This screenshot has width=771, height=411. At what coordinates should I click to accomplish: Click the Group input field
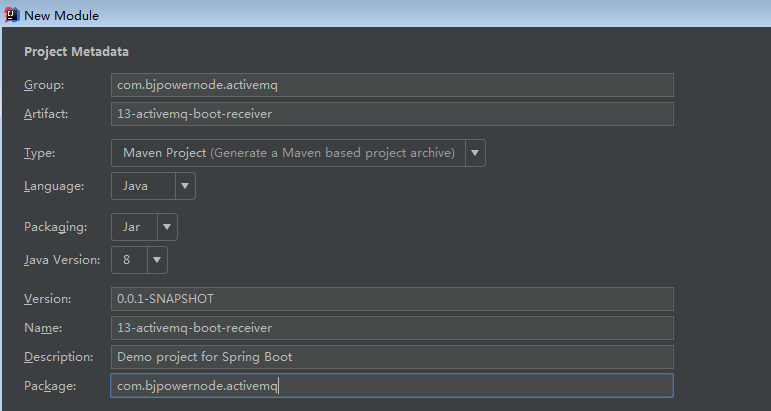(392, 85)
